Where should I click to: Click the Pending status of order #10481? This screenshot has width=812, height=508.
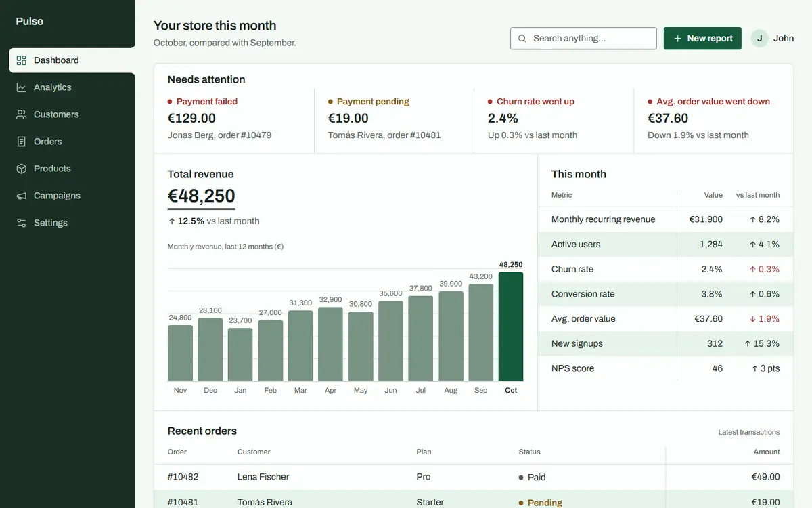[x=541, y=502]
